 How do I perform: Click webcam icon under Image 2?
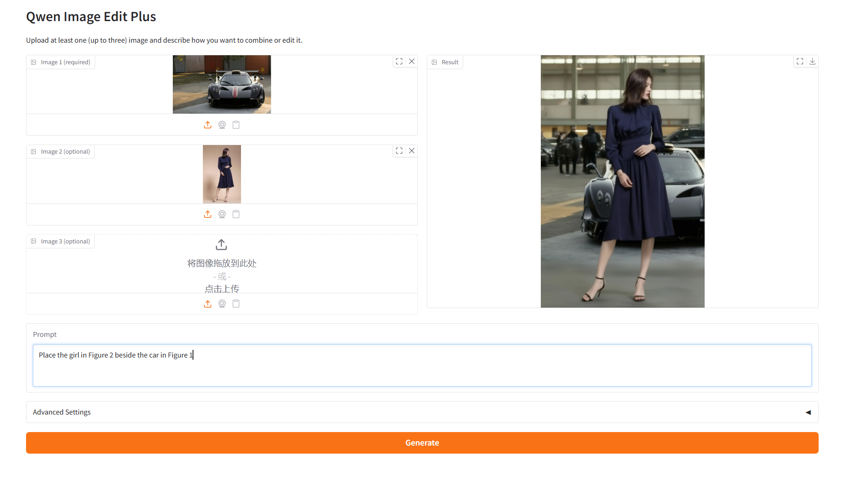(x=222, y=214)
